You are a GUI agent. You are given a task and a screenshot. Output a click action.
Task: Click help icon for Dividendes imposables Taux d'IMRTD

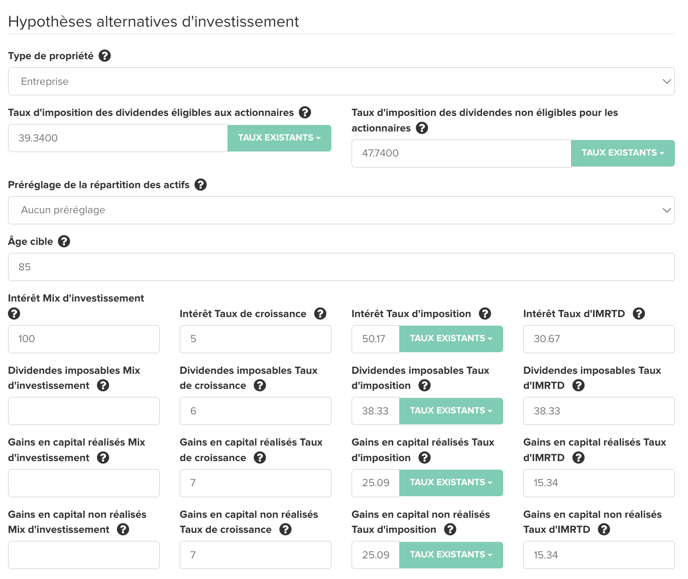pos(579,386)
